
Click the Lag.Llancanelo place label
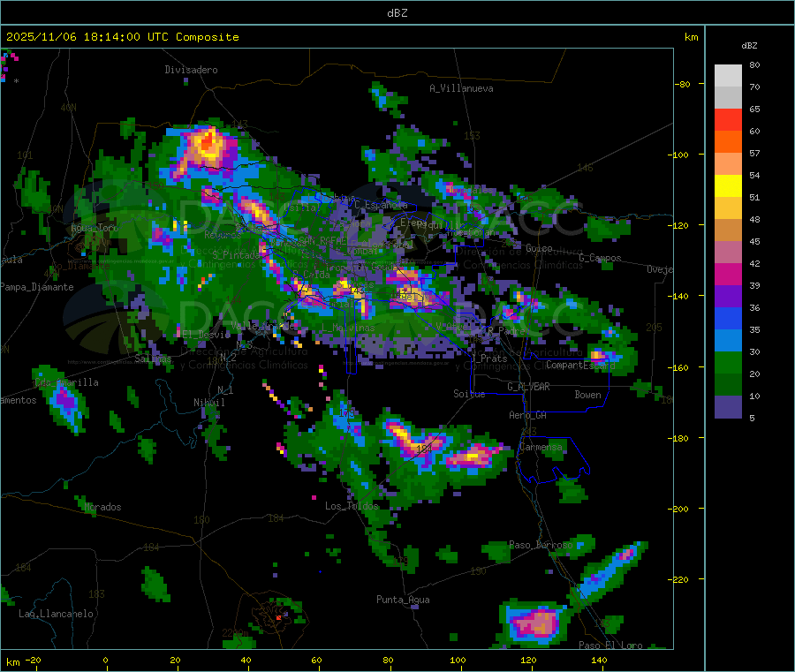click(57, 614)
